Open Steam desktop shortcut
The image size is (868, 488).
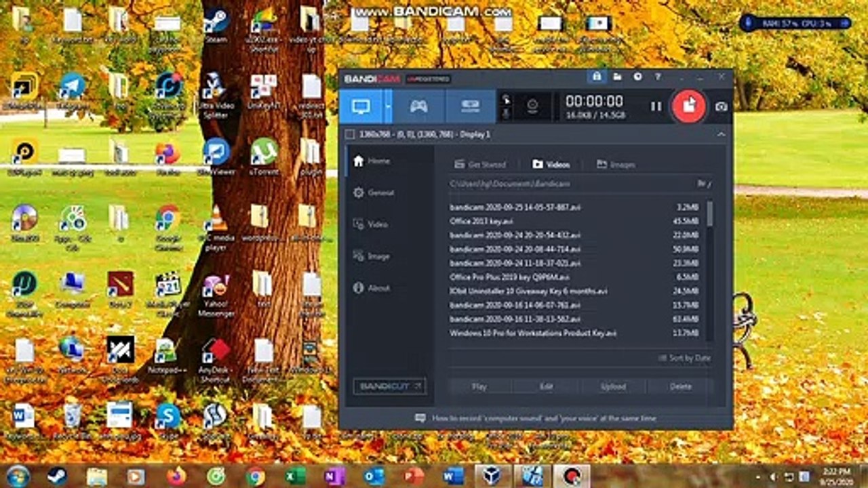click(x=216, y=25)
